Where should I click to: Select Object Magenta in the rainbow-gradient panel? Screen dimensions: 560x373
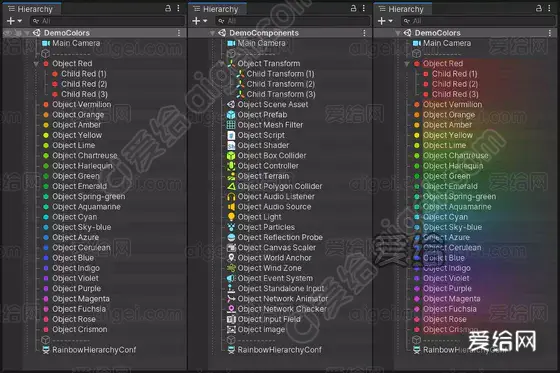pyautogui.click(x=452, y=299)
